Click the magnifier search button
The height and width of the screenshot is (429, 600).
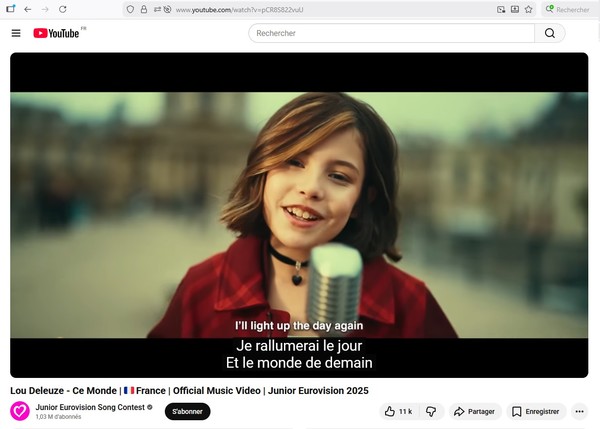549,33
